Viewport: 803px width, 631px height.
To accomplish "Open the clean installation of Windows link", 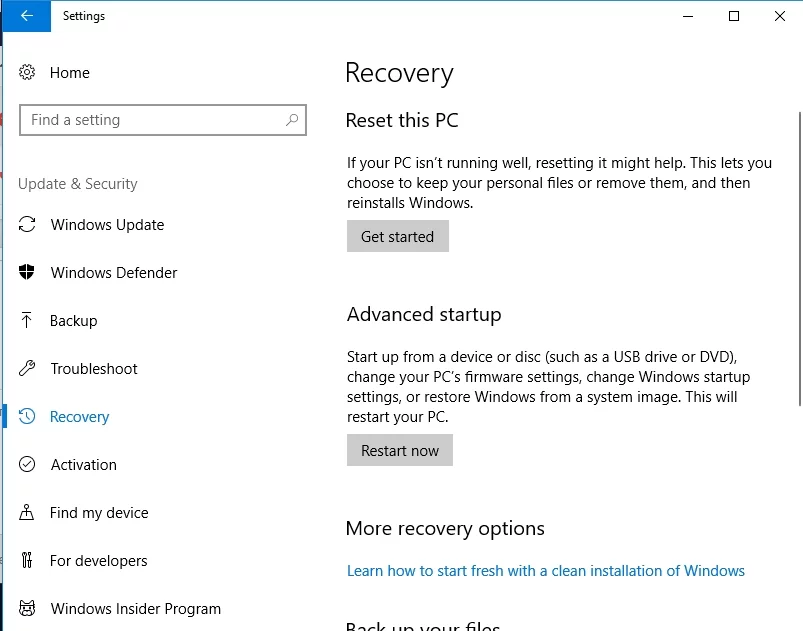I will pyautogui.click(x=545, y=571).
